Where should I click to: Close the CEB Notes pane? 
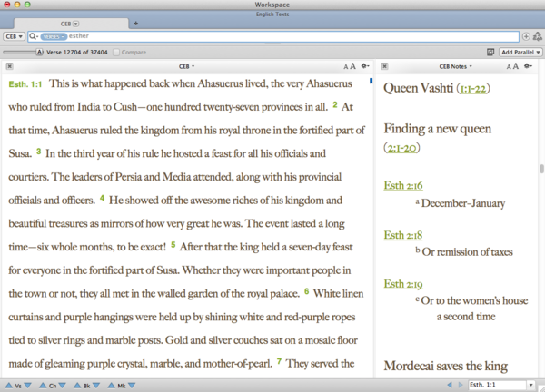coord(384,66)
